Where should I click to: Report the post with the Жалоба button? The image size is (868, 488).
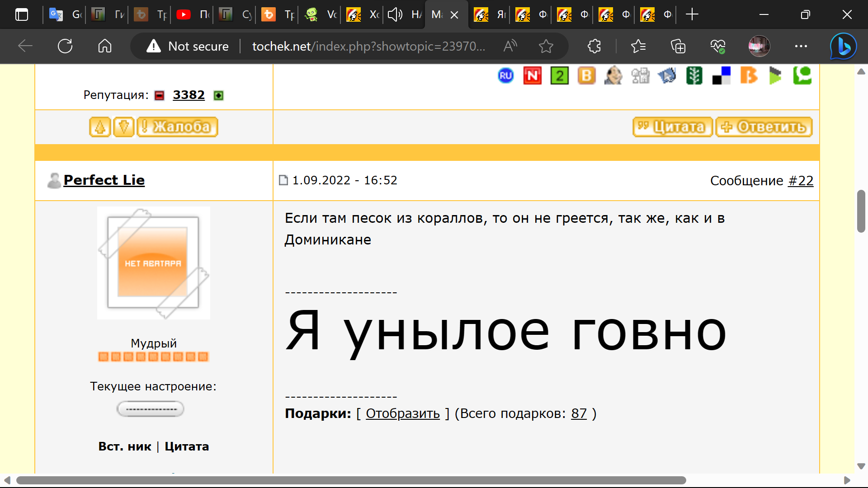(x=178, y=127)
